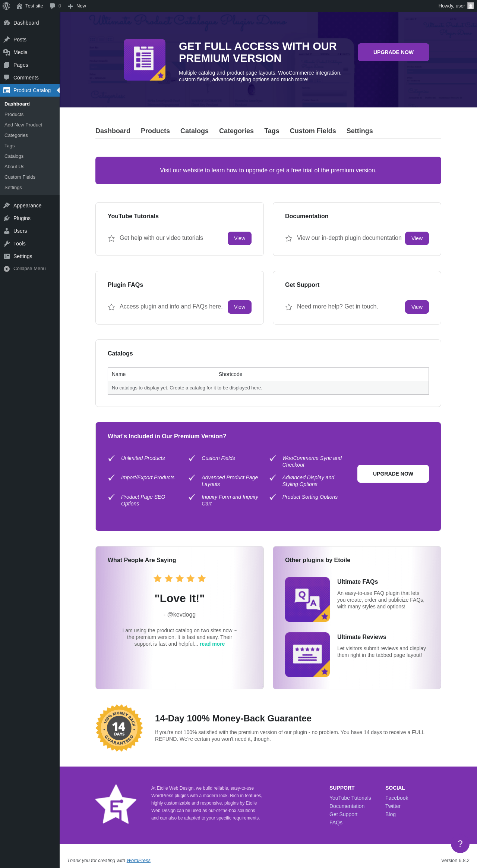Switch to the Tags tab
This screenshot has height=868, width=477.
pyautogui.click(x=272, y=131)
